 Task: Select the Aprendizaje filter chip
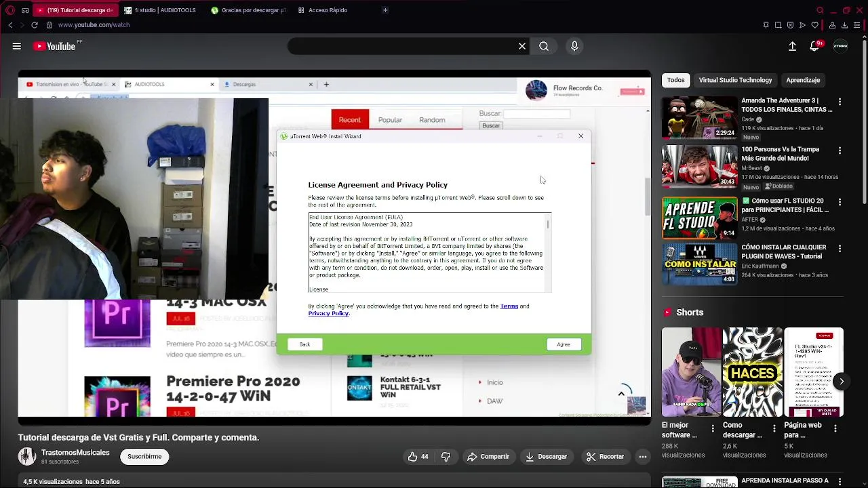point(803,80)
